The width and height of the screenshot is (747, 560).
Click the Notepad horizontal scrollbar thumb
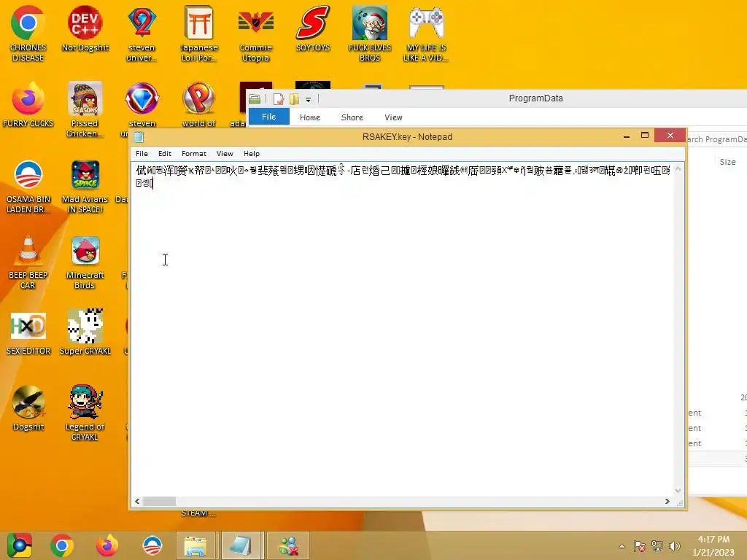[x=160, y=501]
